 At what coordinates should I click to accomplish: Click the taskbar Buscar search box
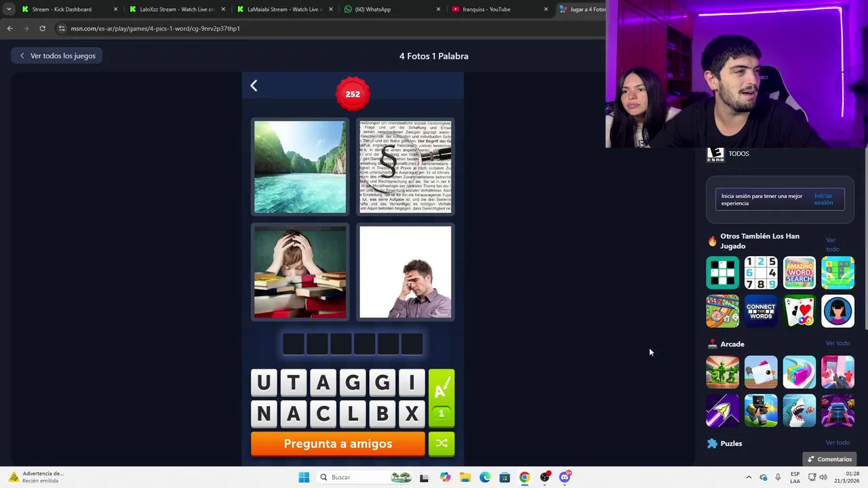pyautogui.click(x=366, y=477)
